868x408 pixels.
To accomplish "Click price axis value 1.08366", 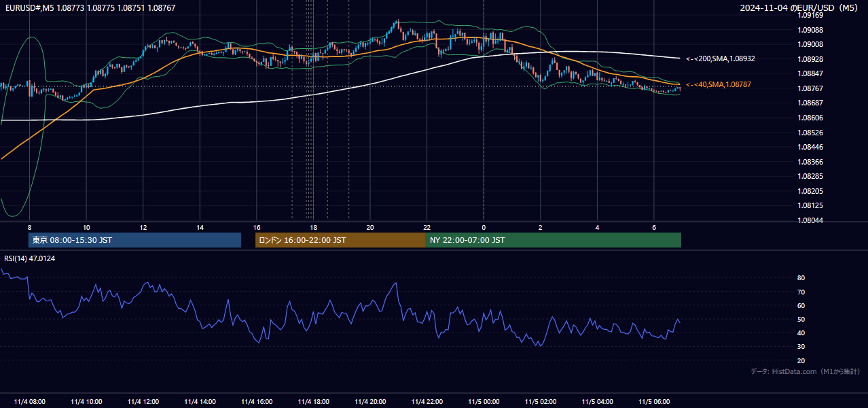I will click(x=810, y=162).
